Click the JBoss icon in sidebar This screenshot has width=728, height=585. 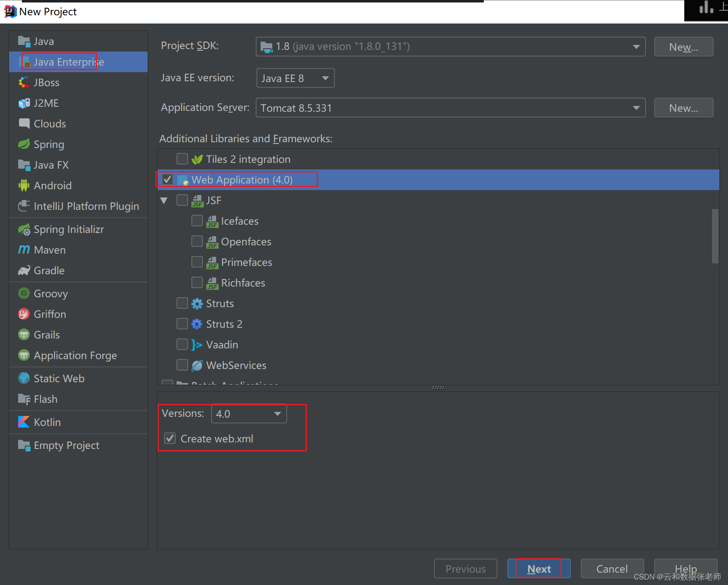(24, 83)
